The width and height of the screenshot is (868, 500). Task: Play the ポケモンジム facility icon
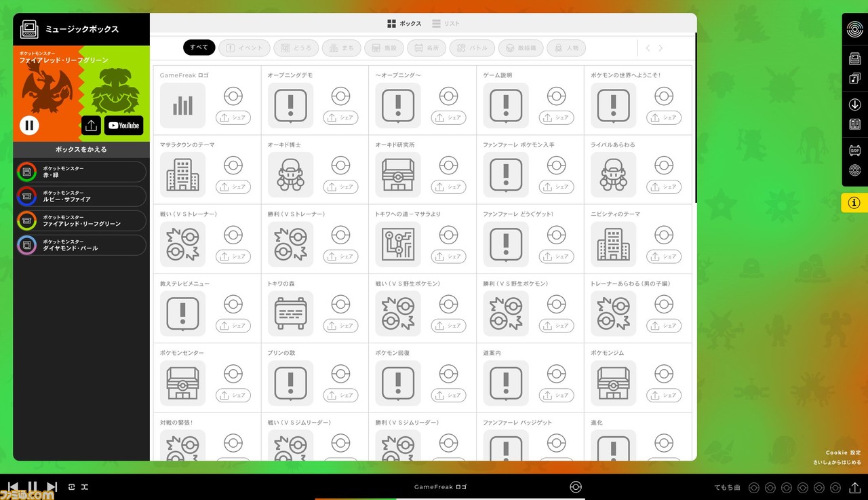[614, 383]
